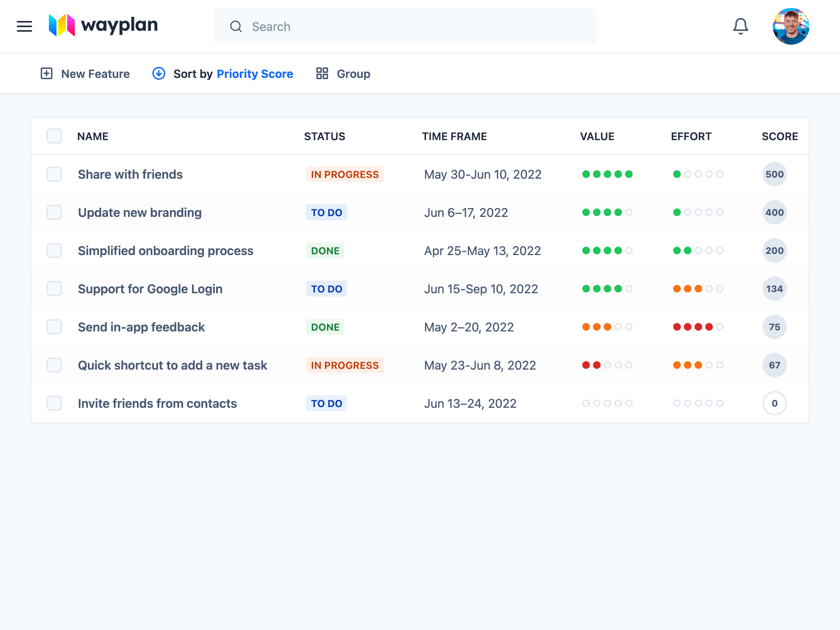Open the Support for Google Login feature
This screenshot has height=630, width=840.
pyautogui.click(x=150, y=289)
